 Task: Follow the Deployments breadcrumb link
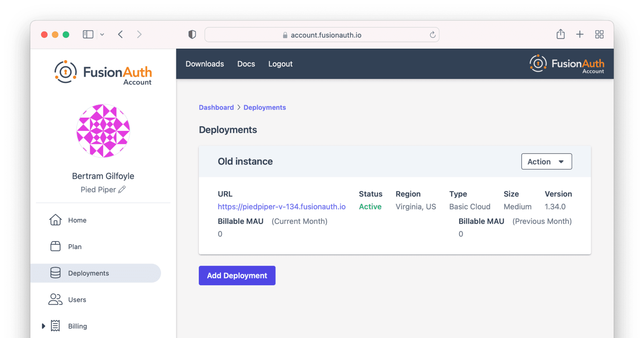[x=264, y=108]
